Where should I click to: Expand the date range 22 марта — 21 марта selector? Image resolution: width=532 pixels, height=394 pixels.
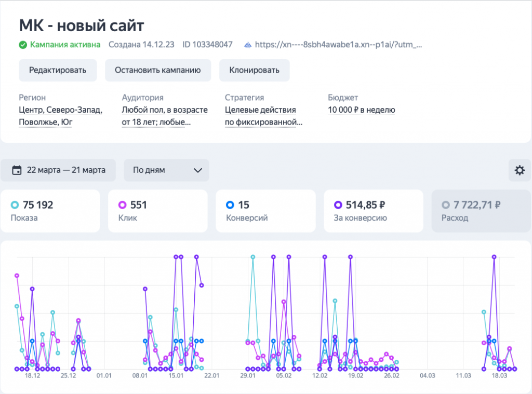[58, 170]
